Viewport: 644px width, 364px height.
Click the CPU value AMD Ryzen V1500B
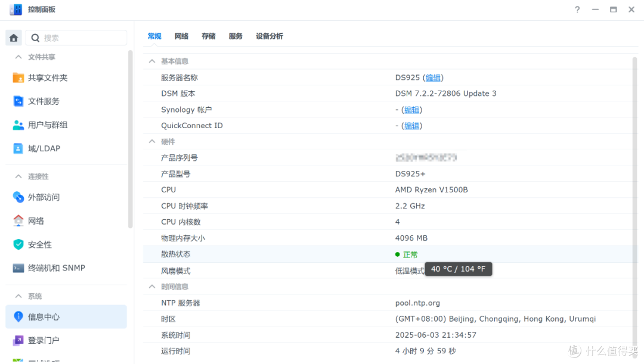click(431, 189)
